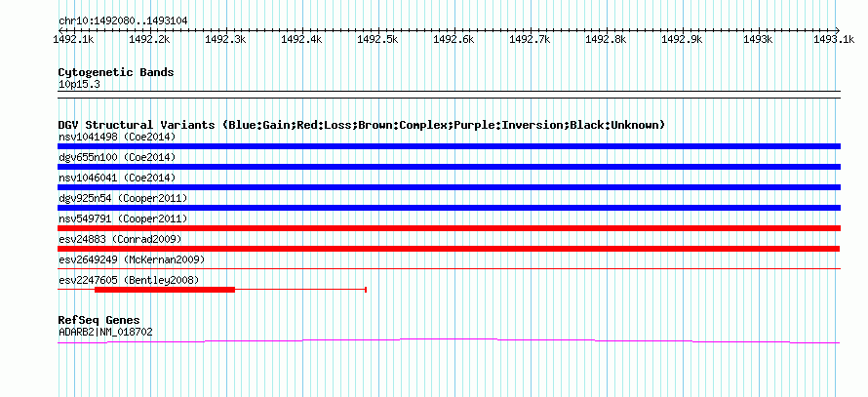Open the esv2247605 (Bentley2008) variant label
This screenshot has height=397, width=868.
(x=129, y=280)
